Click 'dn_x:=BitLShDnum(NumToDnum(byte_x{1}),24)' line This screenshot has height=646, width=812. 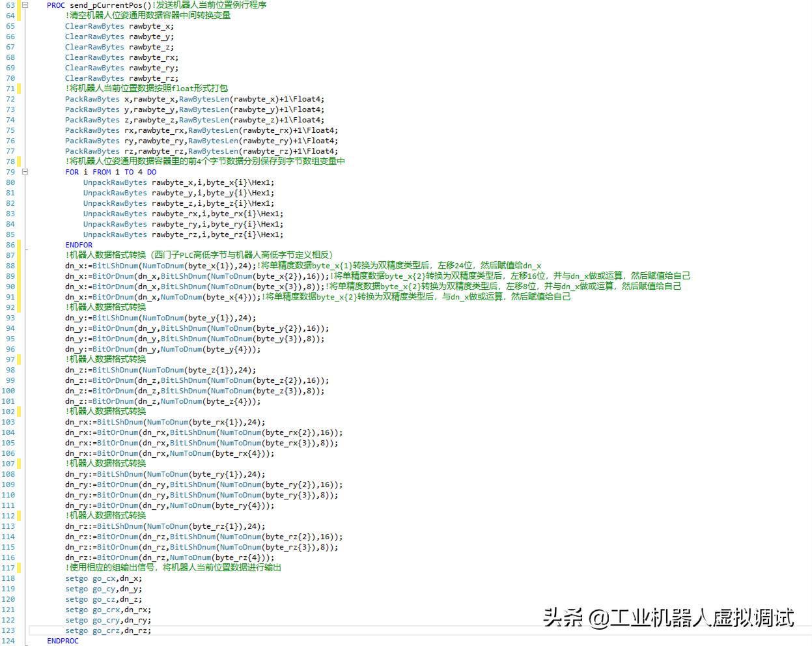[x=161, y=266]
